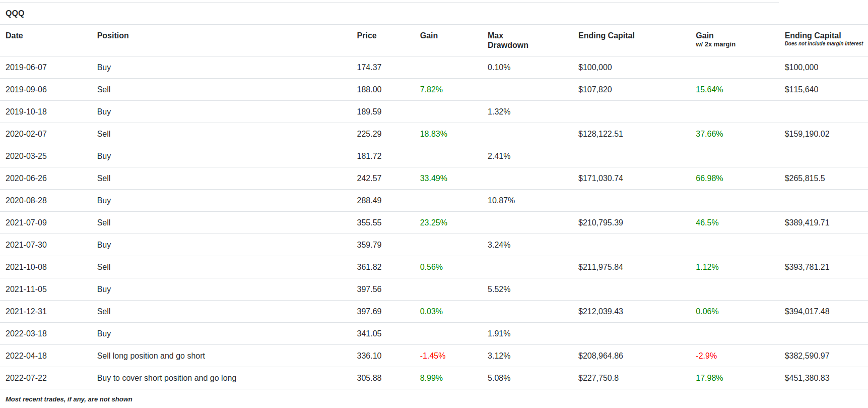The image size is (868, 408).
Task: Click the price 355.55
Action: click(x=369, y=223)
